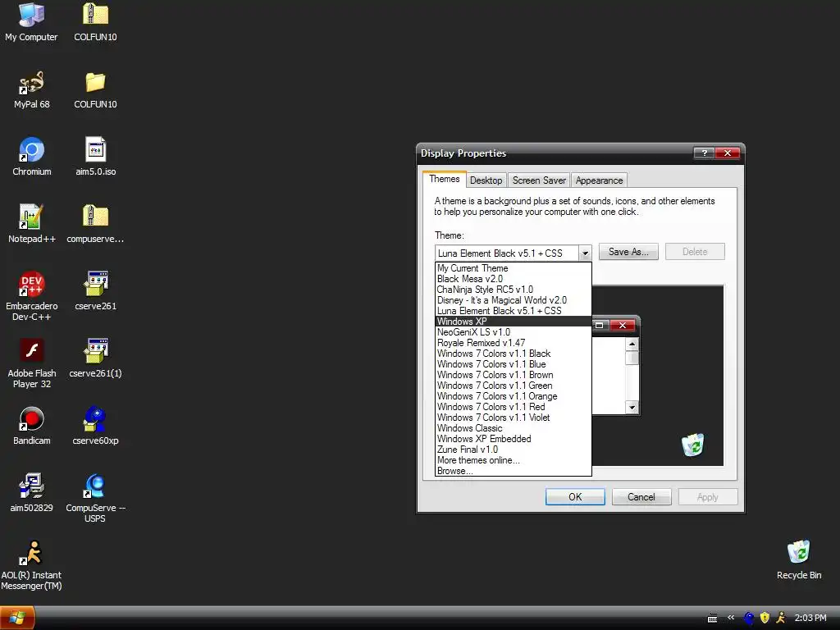This screenshot has height=630, width=840.
Task: Click the Save As... button
Action: pos(628,252)
